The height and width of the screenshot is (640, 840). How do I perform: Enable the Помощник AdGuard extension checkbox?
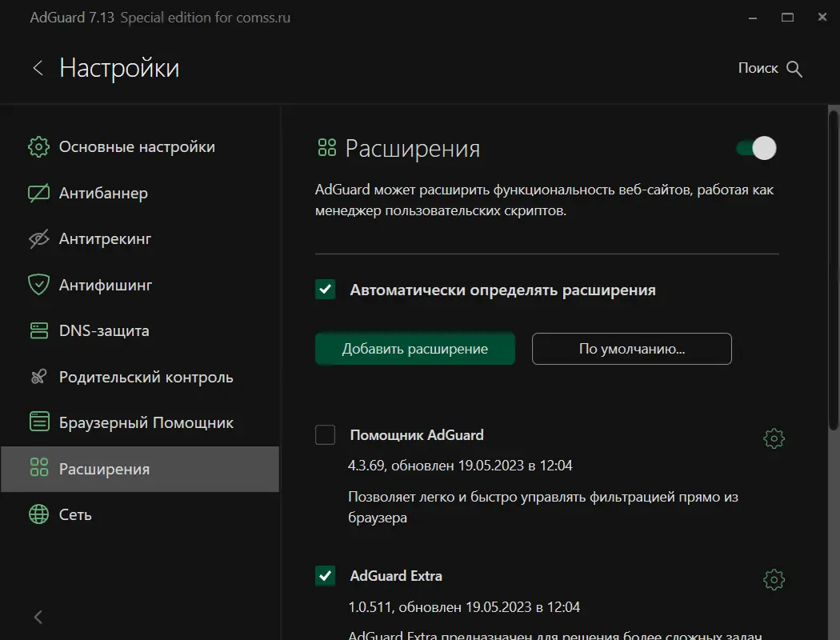pos(326,435)
